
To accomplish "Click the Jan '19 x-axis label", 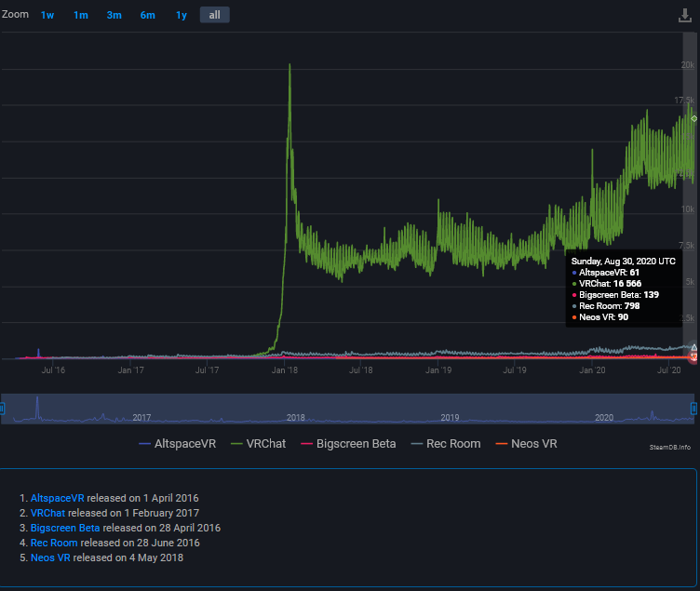I will (438, 370).
